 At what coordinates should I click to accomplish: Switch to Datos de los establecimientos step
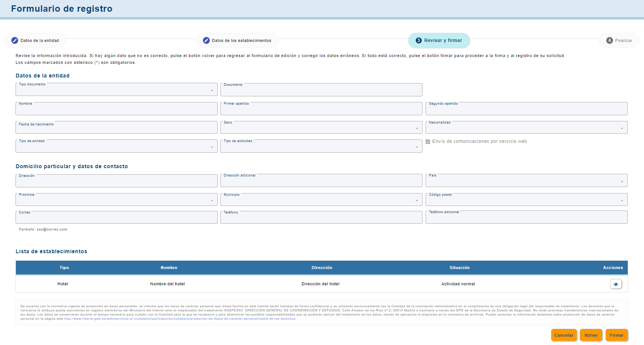tap(237, 40)
